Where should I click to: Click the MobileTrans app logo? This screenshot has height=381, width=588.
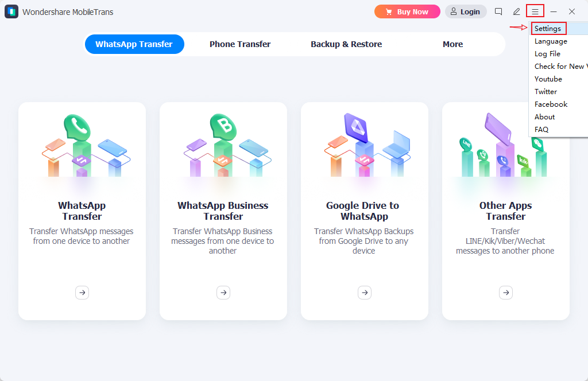tap(11, 11)
